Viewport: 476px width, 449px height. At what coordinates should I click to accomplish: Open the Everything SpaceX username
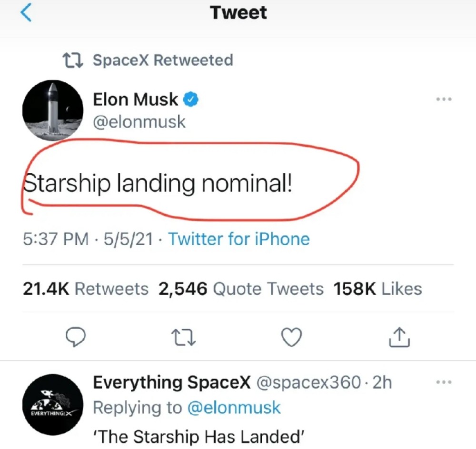(x=172, y=382)
